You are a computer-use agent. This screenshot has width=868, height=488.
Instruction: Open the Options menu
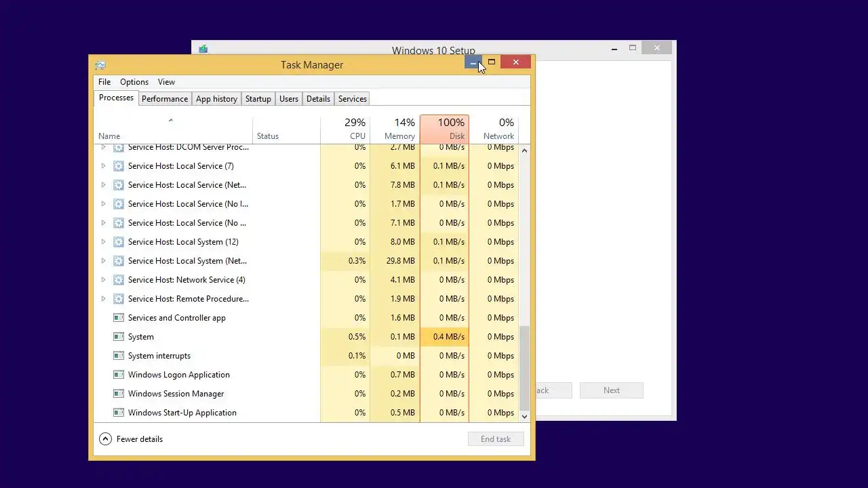pos(134,82)
